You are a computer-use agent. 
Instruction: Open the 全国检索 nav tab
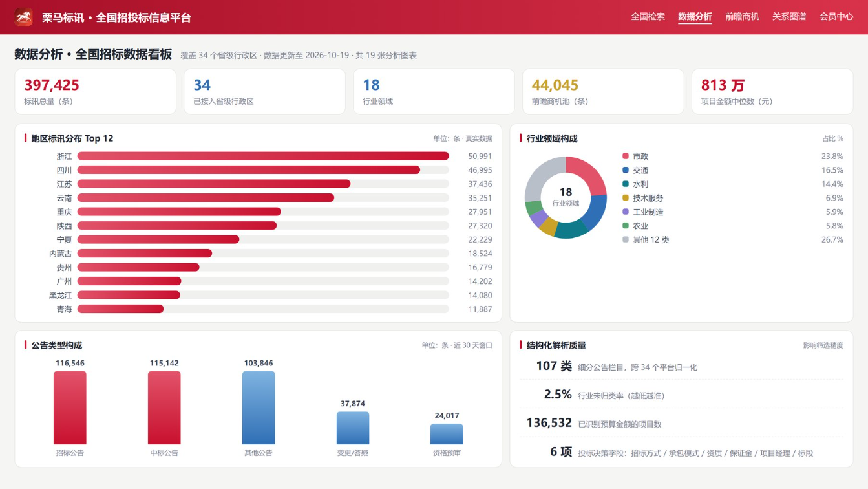pyautogui.click(x=648, y=17)
